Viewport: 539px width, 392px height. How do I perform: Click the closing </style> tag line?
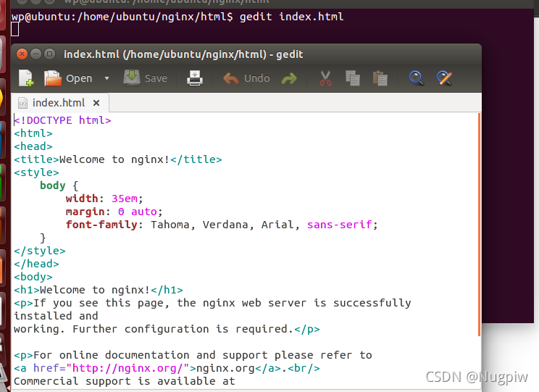pyautogui.click(x=40, y=251)
